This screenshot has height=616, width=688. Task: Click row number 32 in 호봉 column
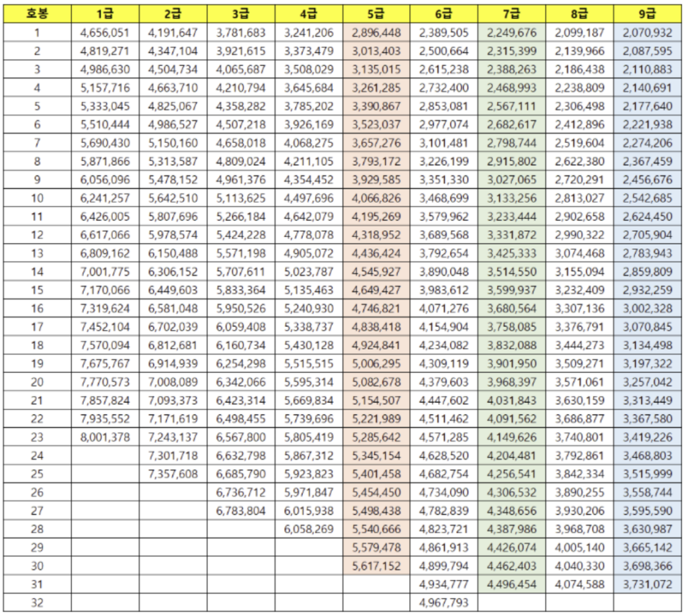coord(37,603)
